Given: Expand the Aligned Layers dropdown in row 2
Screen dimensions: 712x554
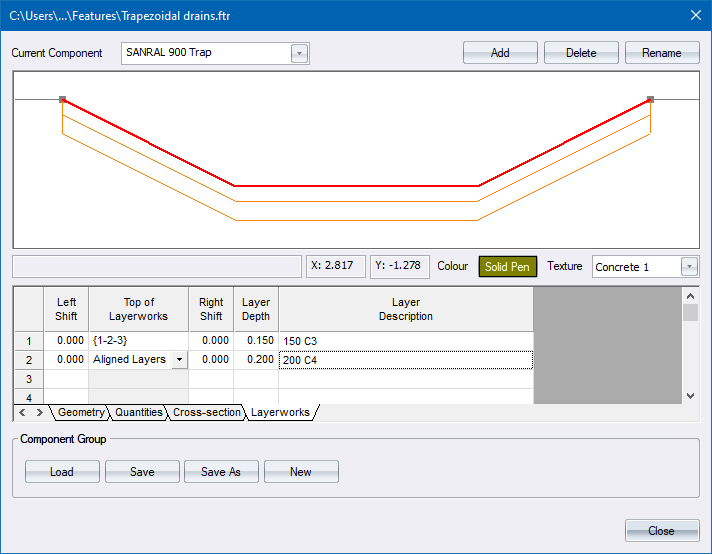Looking at the screenshot, I should pyautogui.click(x=179, y=359).
